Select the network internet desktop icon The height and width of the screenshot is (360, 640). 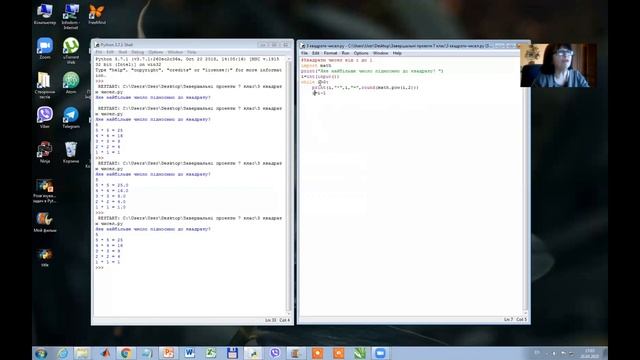pyautogui.click(x=71, y=16)
